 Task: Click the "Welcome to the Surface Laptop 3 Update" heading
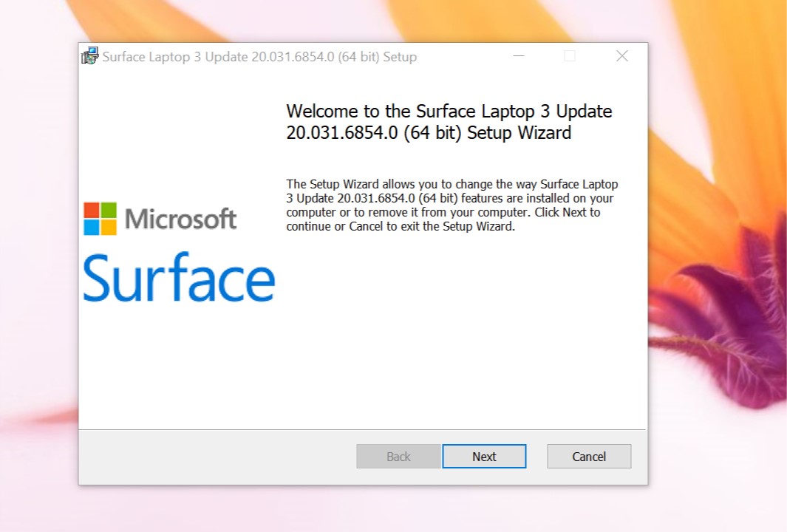(449, 122)
